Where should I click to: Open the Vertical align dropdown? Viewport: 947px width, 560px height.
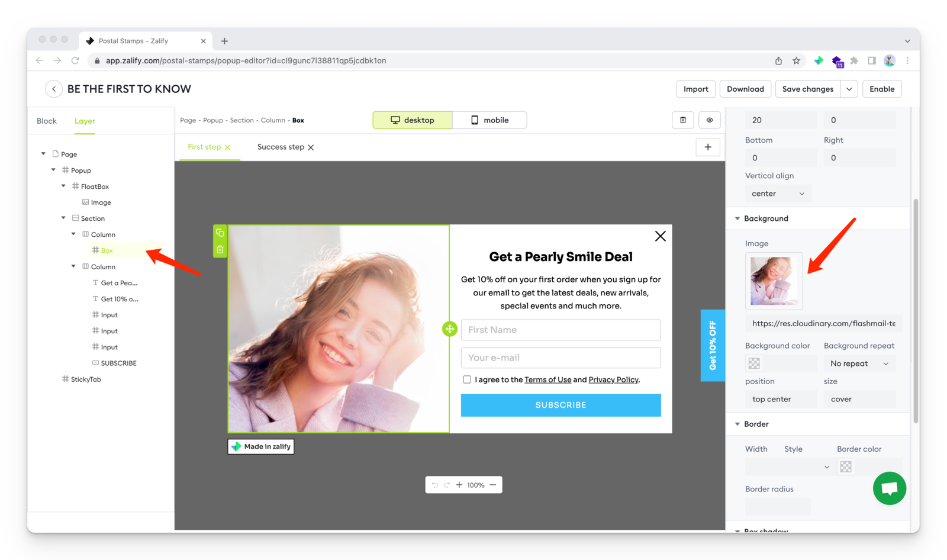pos(778,194)
